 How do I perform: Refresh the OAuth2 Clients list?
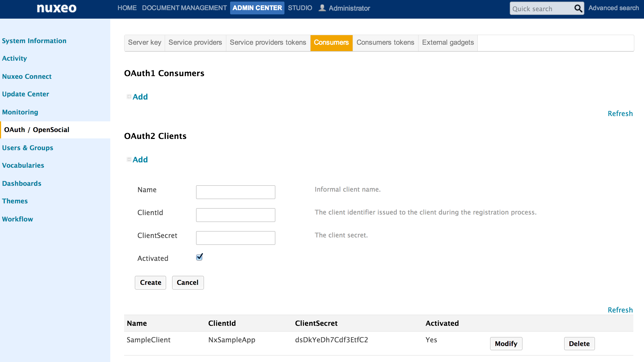tap(620, 310)
